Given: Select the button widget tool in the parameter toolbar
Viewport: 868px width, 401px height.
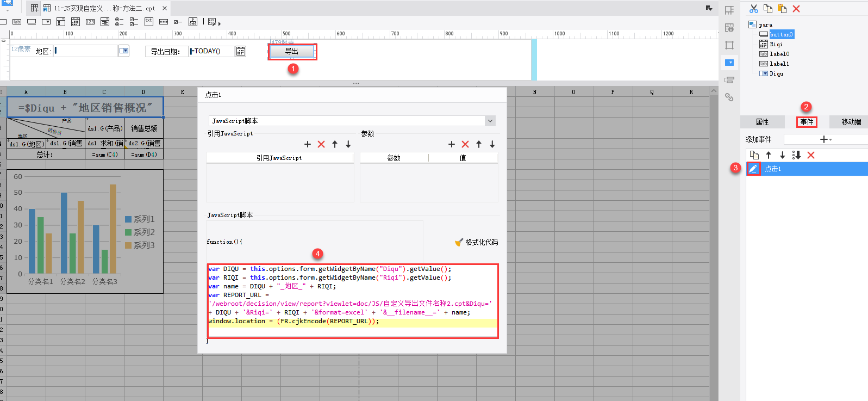Looking at the screenshot, I should [x=32, y=22].
